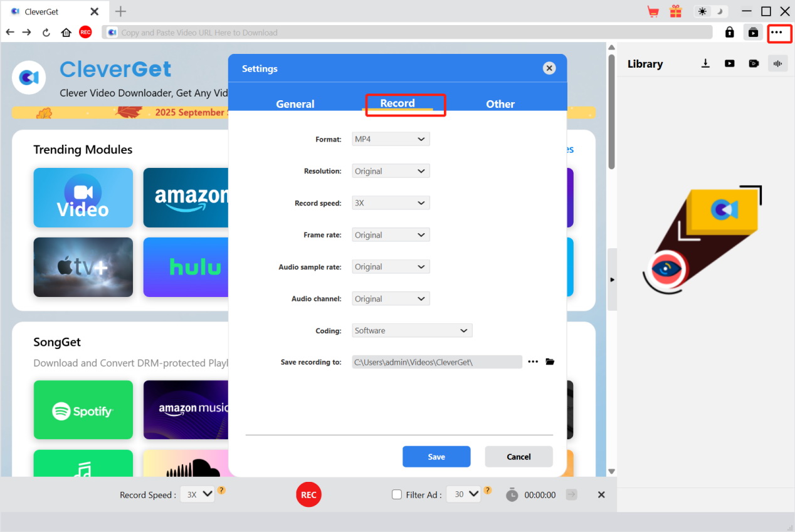The image size is (795, 532).
Task: Click the lock icon in toolbar
Action: pyautogui.click(x=730, y=32)
